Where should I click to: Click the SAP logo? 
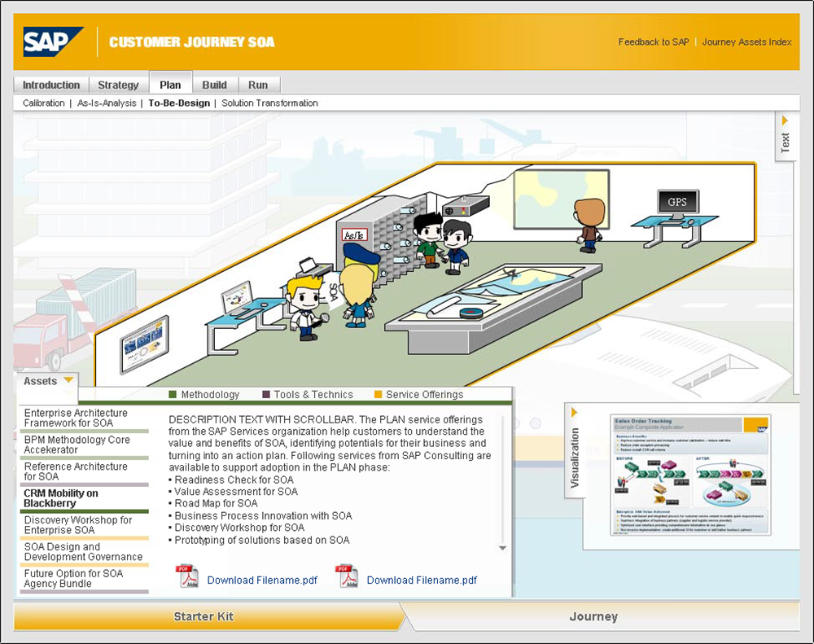(x=53, y=42)
